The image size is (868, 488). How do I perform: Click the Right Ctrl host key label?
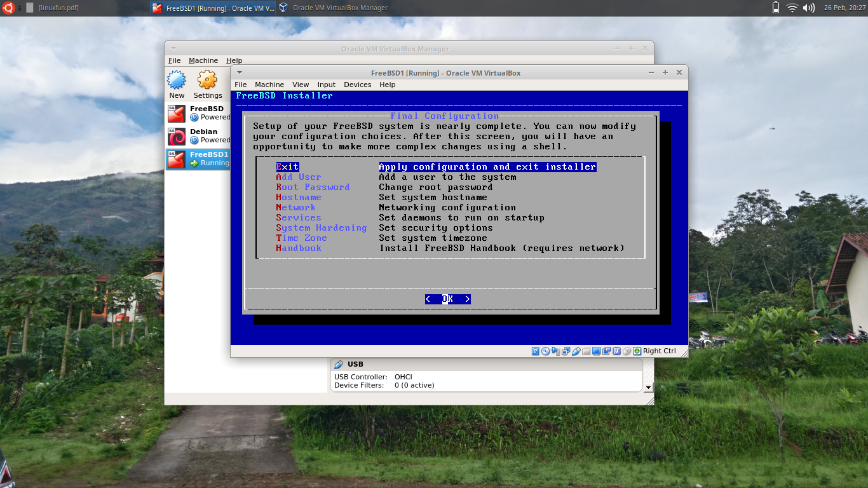[660, 351]
